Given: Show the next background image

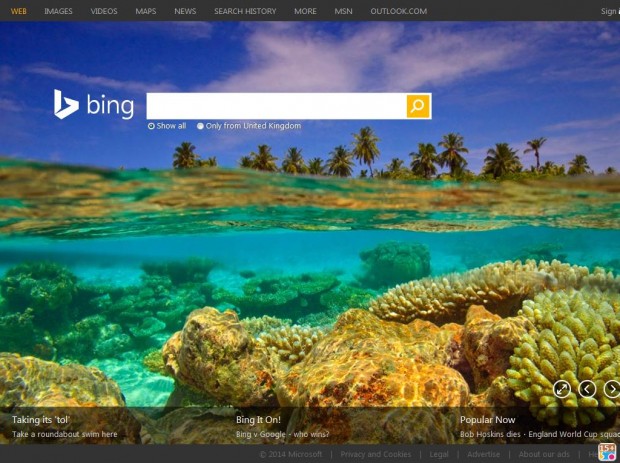Looking at the screenshot, I should coord(611,389).
